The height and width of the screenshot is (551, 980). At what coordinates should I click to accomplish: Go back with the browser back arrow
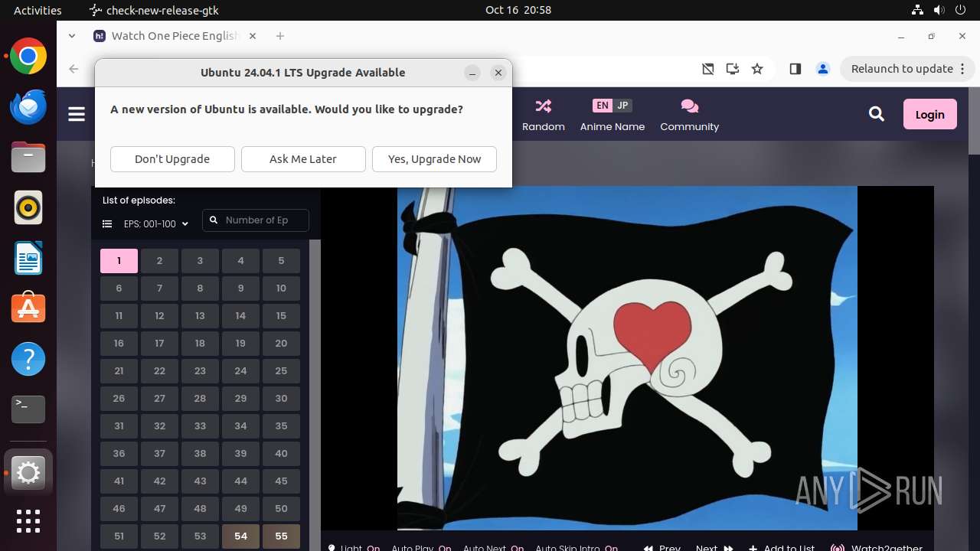click(x=73, y=69)
